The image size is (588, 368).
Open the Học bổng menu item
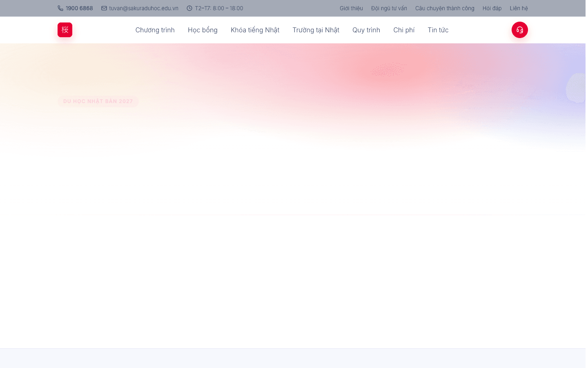[x=203, y=30]
